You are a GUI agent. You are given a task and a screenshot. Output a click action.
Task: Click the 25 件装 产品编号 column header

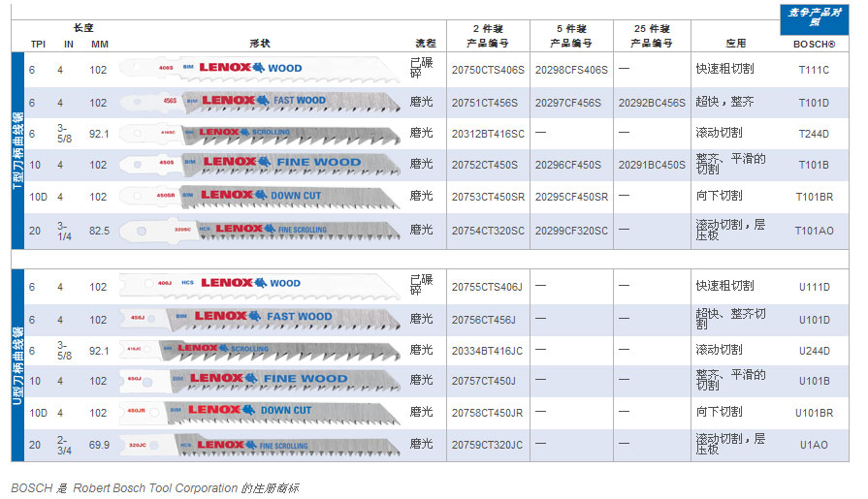click(x=652, y=36)
